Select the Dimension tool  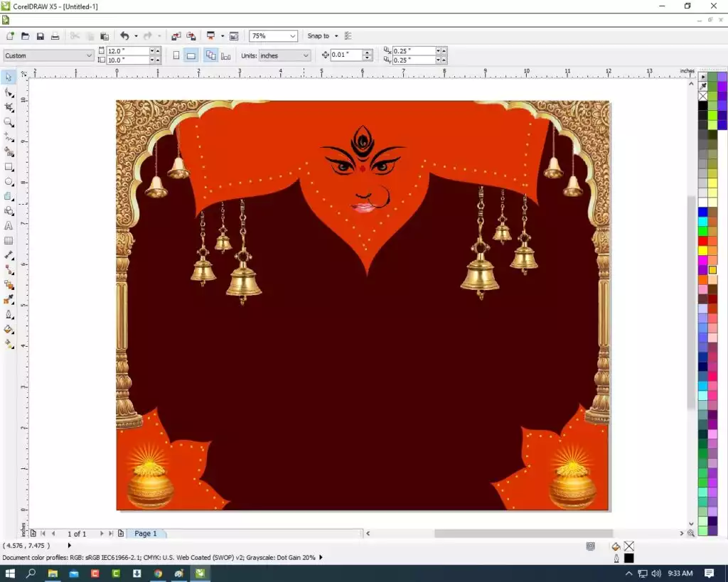9,255
